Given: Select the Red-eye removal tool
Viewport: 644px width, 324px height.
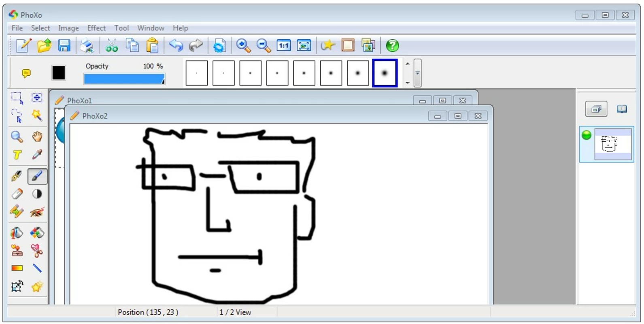Looking at the screenshot, I should tap(37, 212).
